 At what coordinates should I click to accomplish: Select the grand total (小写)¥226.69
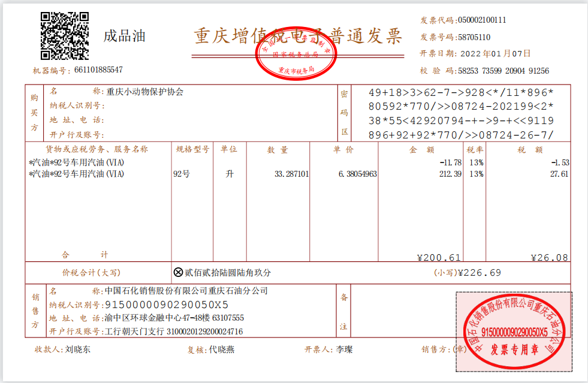(468, 273)
